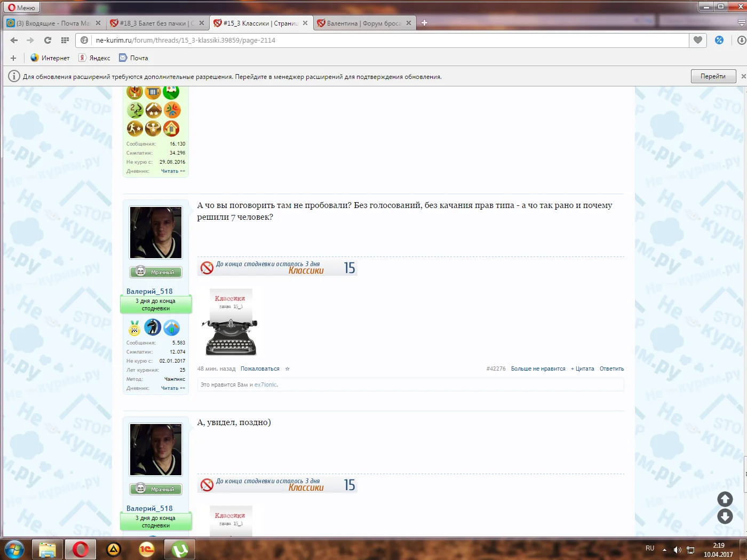Click + Цитата on post #42276

pyautogui.click(x=582, y=369)
